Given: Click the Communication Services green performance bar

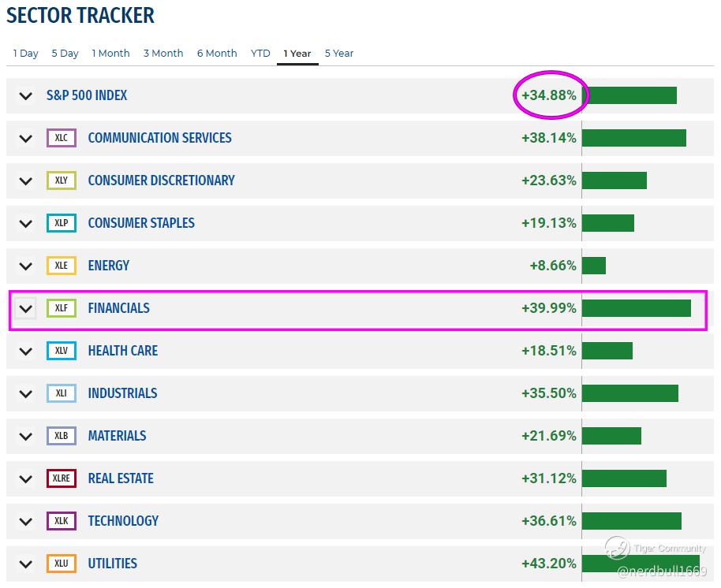Looking at the screenshot, I should [634, 138].
